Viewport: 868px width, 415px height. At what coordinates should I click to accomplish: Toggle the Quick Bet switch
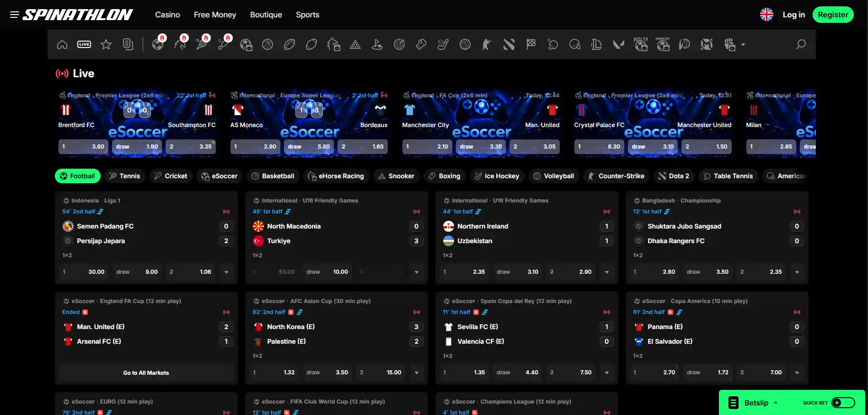tap(843, 403)
